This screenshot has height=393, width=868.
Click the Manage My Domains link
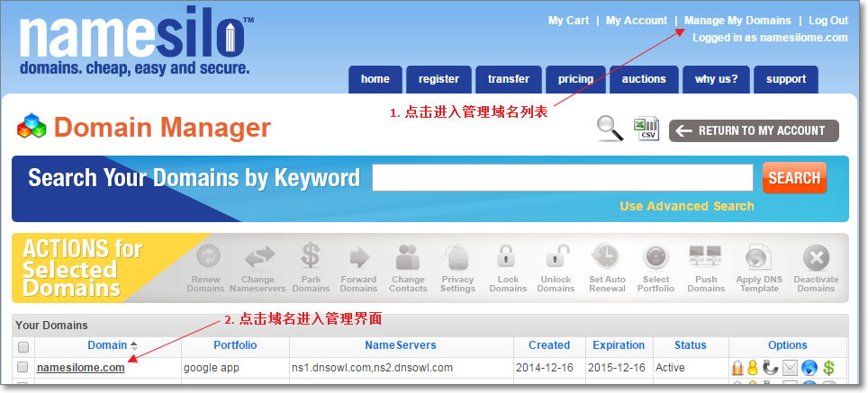click(x=738, y=21)
